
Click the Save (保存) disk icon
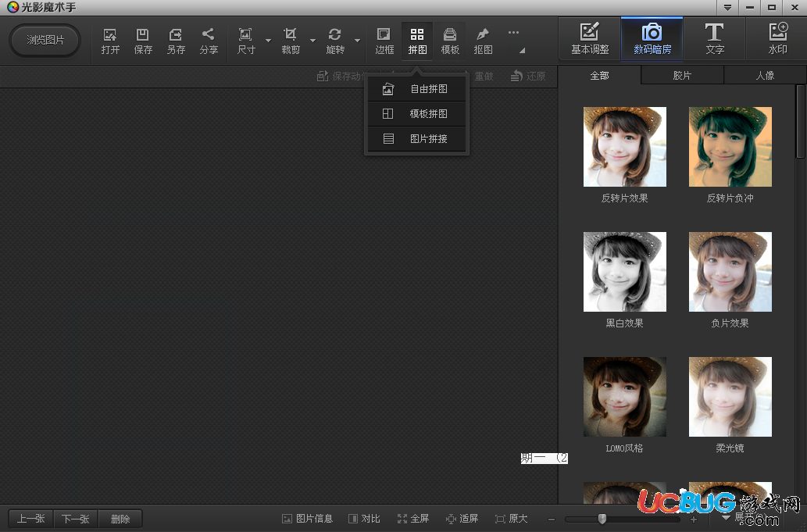[143, 35]
